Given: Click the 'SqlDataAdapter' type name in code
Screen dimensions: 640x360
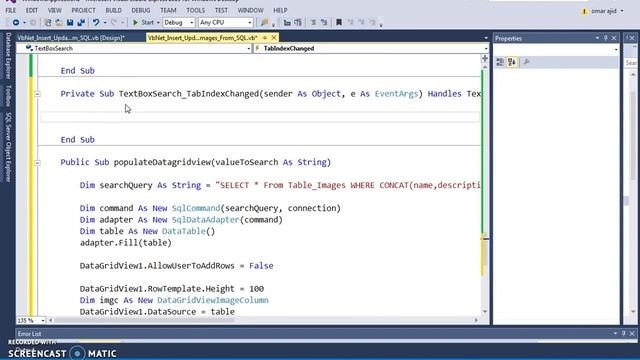Looking at the screenshot, I should 205,220.
